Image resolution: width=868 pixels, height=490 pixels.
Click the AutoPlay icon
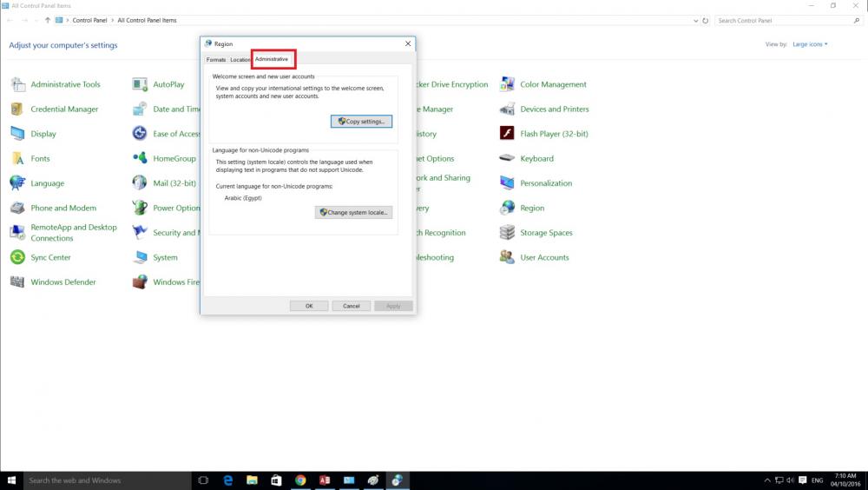140,84
